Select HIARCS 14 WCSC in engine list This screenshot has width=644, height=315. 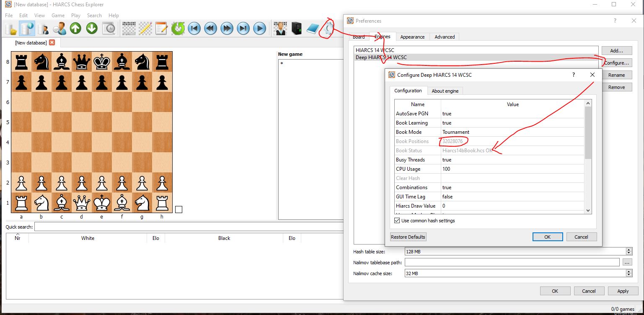click(x=476, y=50)
